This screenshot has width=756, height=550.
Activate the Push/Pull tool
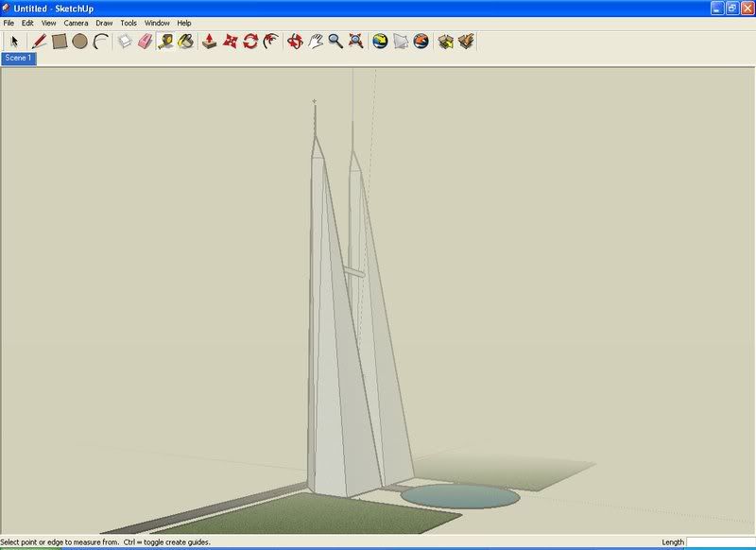209,42
